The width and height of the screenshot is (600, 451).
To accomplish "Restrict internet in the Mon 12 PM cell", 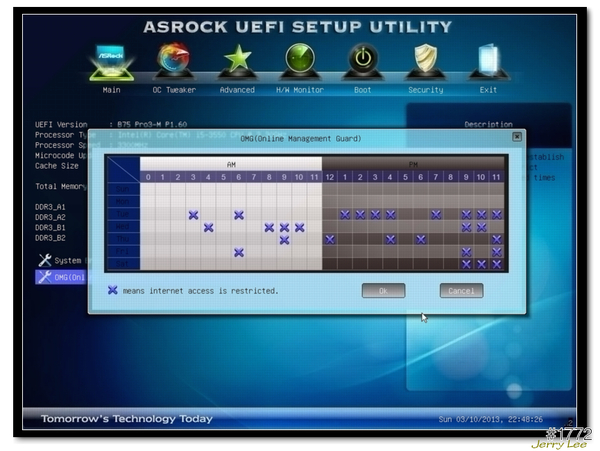I will click(x=329, y=202).
